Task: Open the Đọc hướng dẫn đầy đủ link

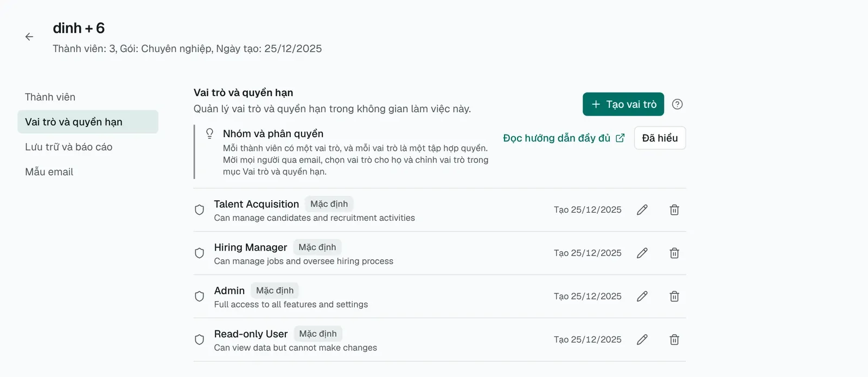Action: pyautogui.click(x=564, y=138)
